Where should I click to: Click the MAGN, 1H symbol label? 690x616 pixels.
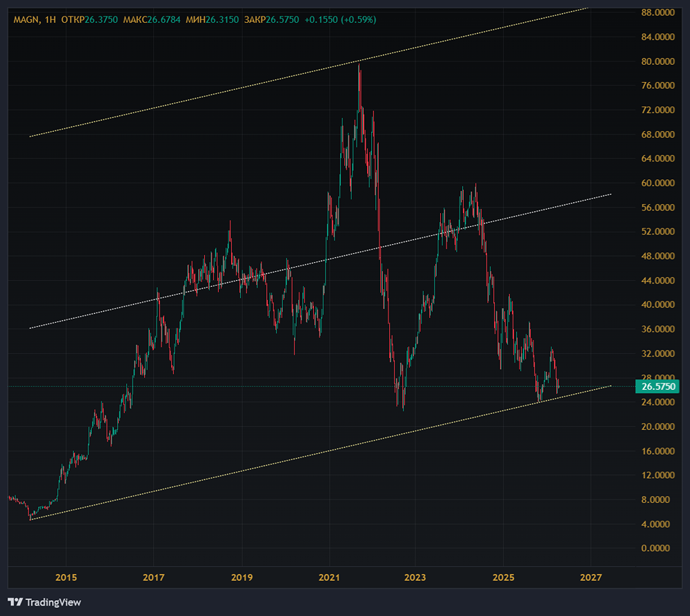pyautogui.click(x=34, y=20)
